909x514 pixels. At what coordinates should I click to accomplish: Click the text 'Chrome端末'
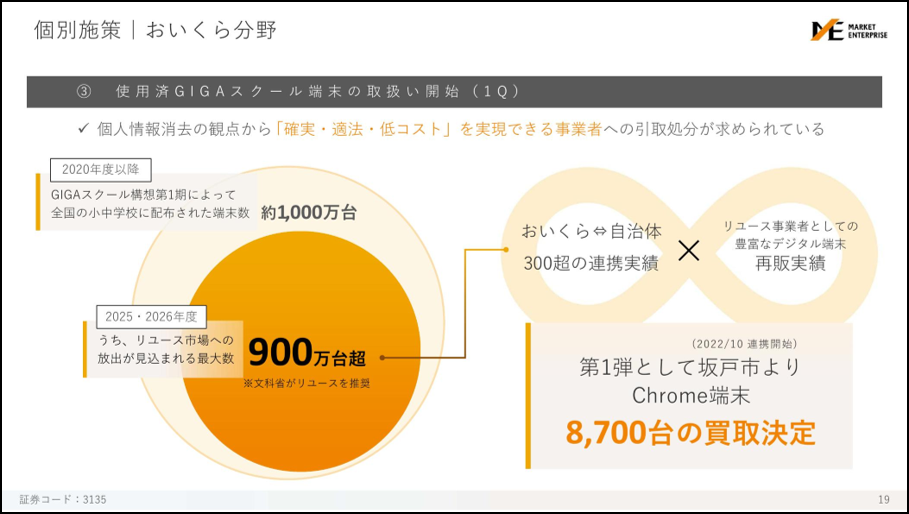(690, 397)
